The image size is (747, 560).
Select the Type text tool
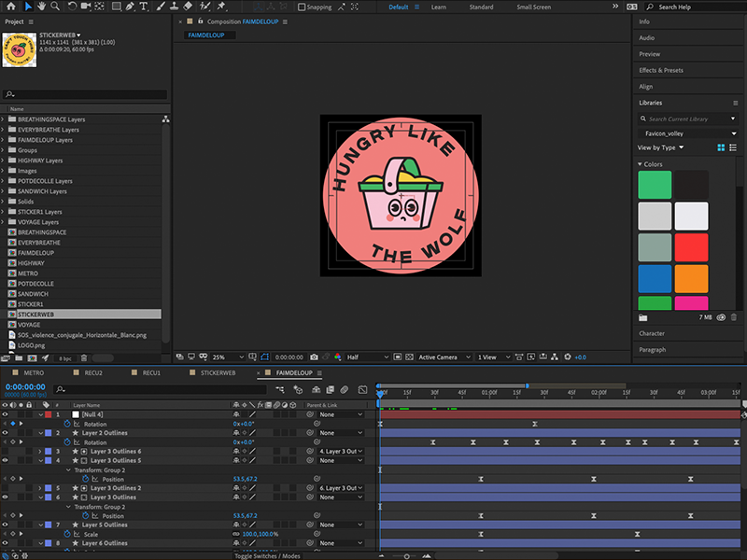[x=144, y=7]
